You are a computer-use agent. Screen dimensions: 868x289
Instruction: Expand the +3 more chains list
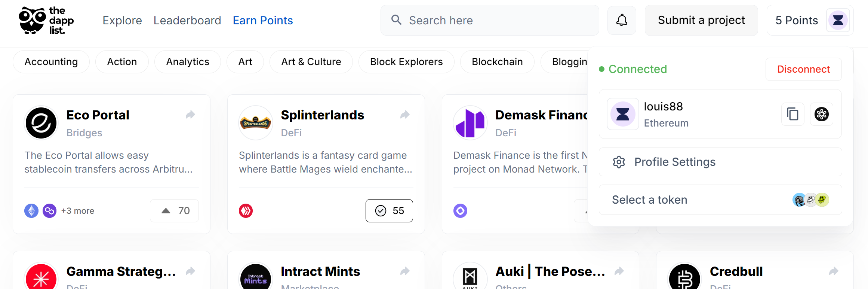coord(78,211)
